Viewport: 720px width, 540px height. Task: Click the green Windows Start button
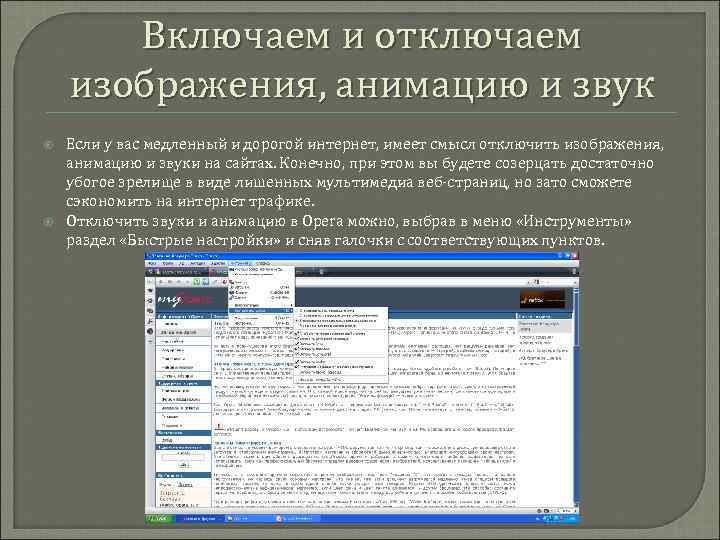[159, 518]
